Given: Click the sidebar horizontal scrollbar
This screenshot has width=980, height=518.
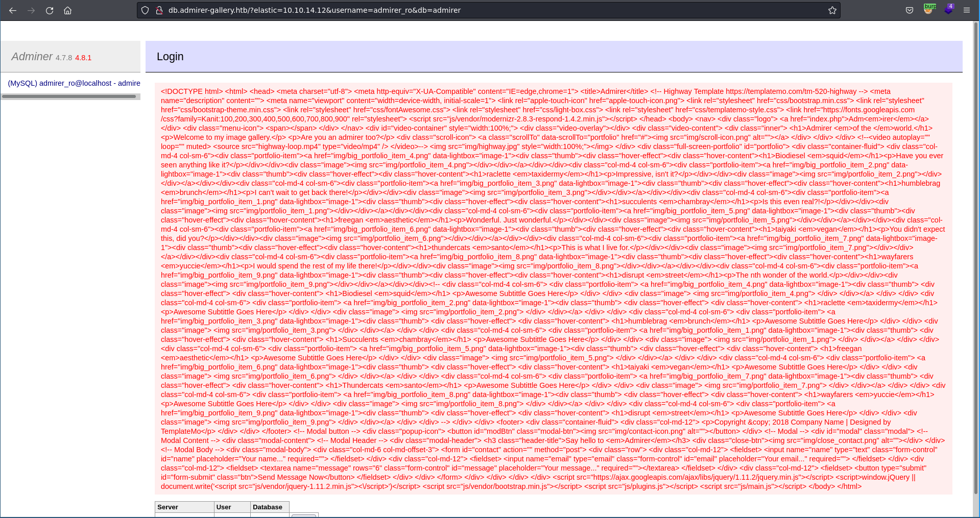Looking at the screenshot, I should click(x=69, y=96).
